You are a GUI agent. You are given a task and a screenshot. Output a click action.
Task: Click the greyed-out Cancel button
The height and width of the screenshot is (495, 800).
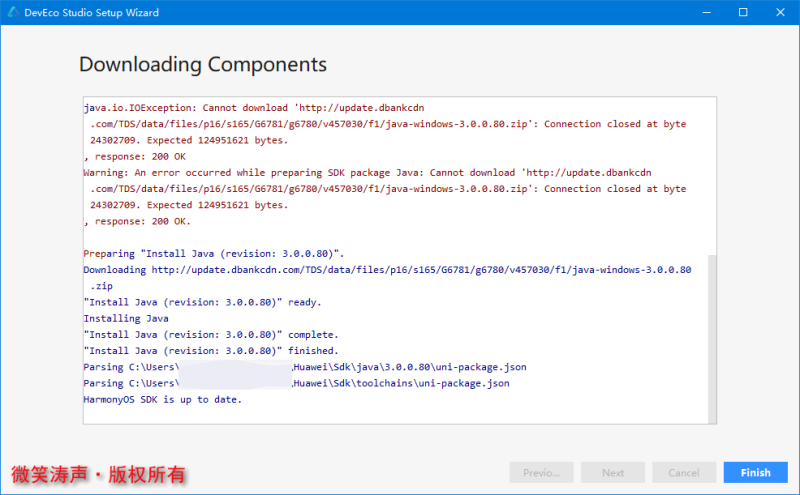pos(684,473)
